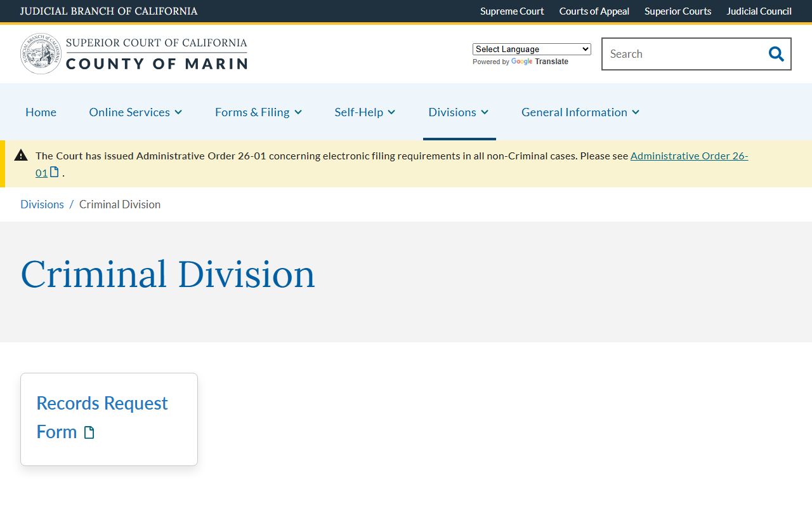Click the Powered by Google Translate label

520,62
